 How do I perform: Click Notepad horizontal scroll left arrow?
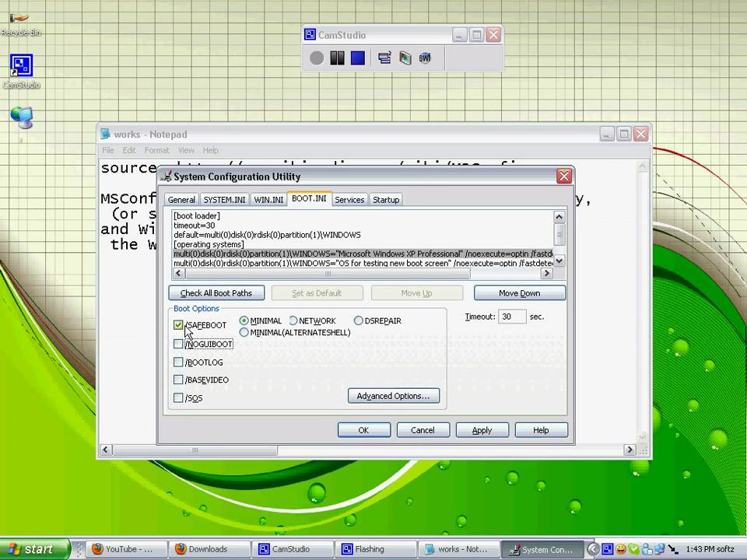(106, 450)
